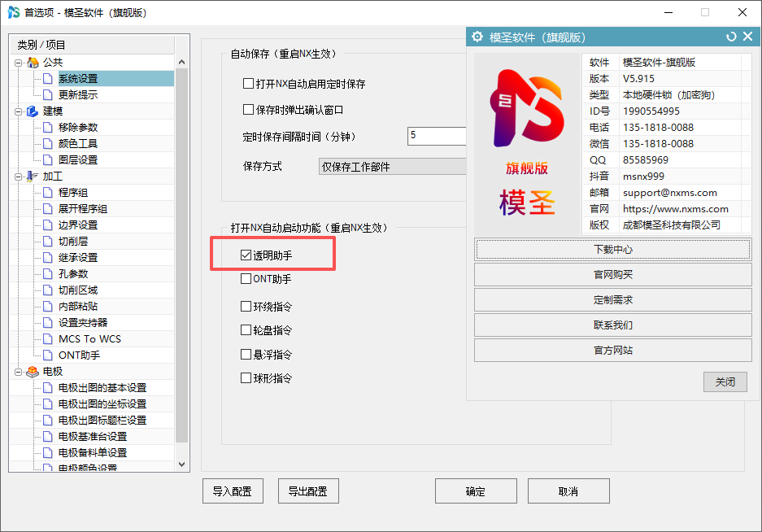Click the page icon beside 切削区域
Image resolution: width=762 pixels, height=532 pixels.
[x=48, y=290]
